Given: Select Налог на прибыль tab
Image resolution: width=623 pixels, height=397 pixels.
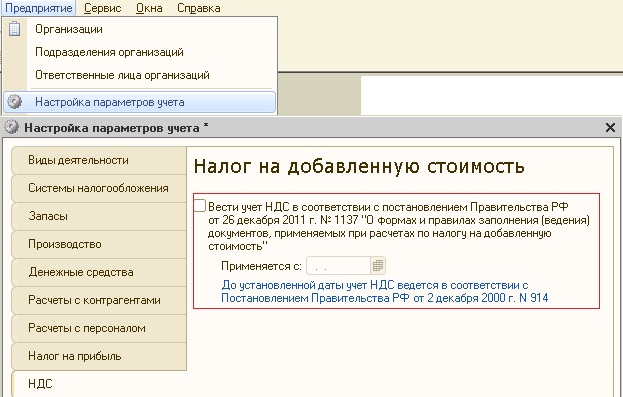Looking at the screenshot, I should [x=99, y=356].
